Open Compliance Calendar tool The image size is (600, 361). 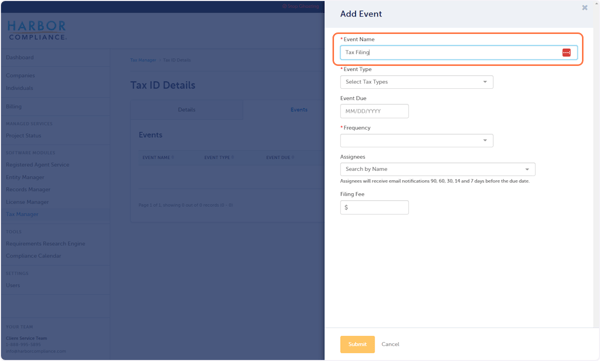point(33,256)
